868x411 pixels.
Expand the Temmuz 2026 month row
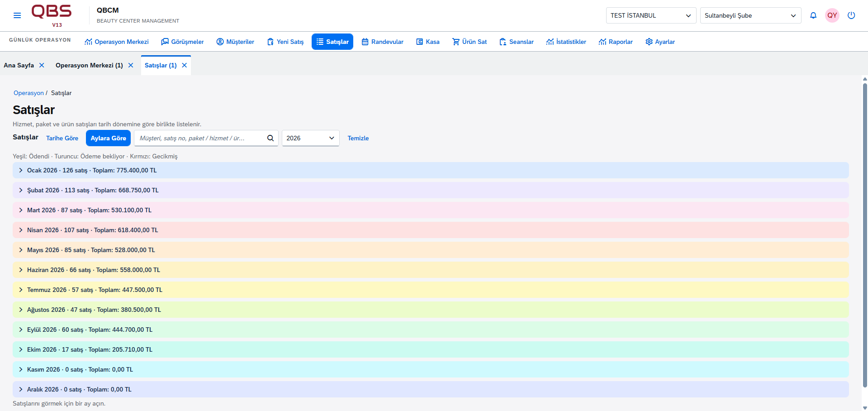coord(431,290)
